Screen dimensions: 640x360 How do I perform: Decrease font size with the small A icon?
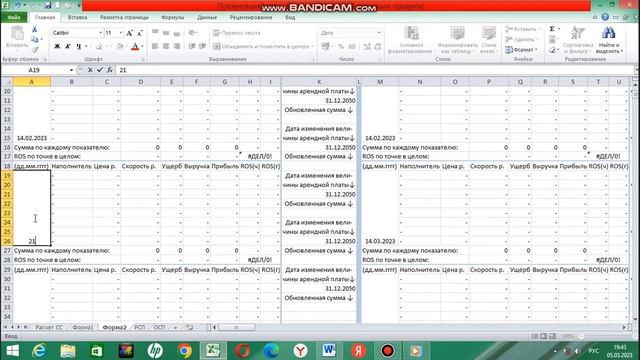point(140,33)
